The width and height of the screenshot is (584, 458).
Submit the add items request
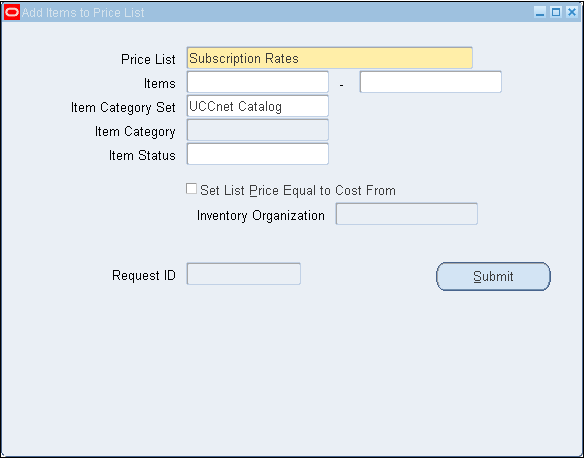pos(493,276)
